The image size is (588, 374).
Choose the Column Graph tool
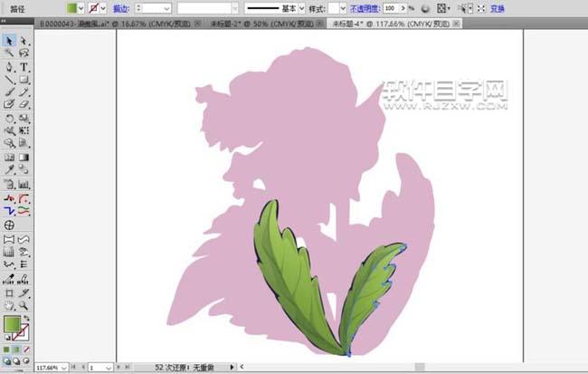24,184
